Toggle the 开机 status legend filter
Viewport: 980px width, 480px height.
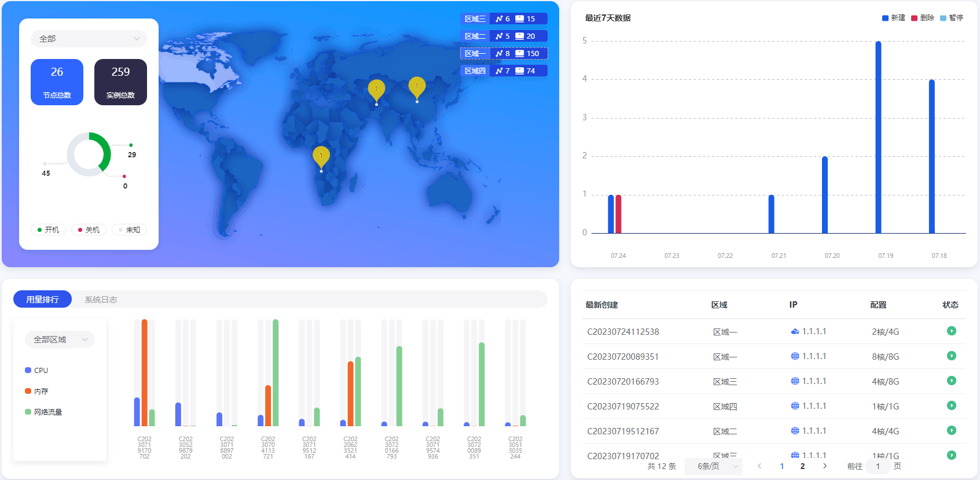[x=48, y=230]
